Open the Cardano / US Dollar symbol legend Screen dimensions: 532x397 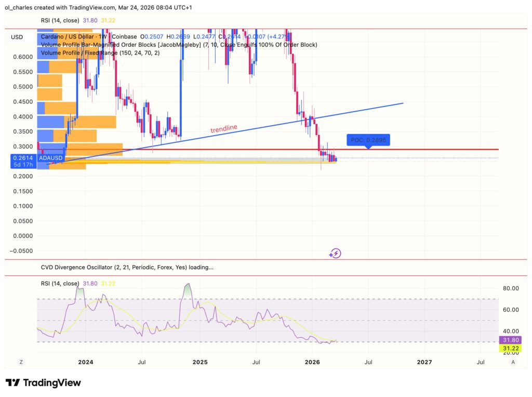coord(66,37)
